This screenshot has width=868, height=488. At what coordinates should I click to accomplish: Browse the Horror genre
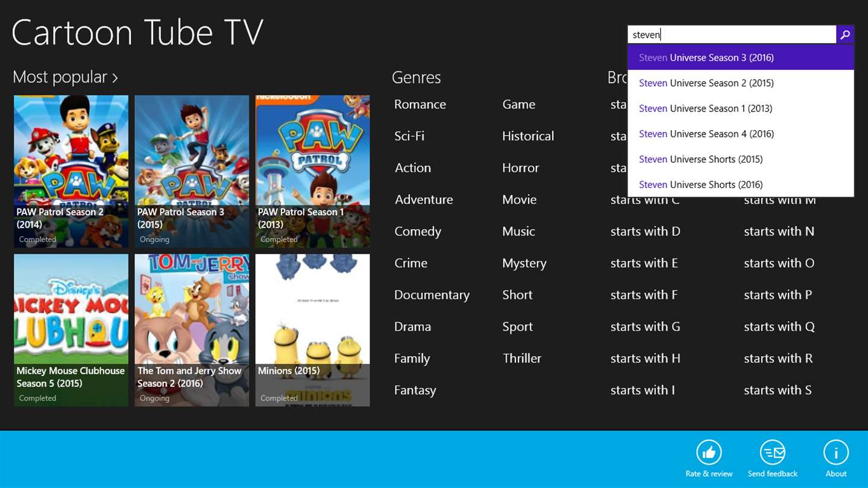coord(521,168)
